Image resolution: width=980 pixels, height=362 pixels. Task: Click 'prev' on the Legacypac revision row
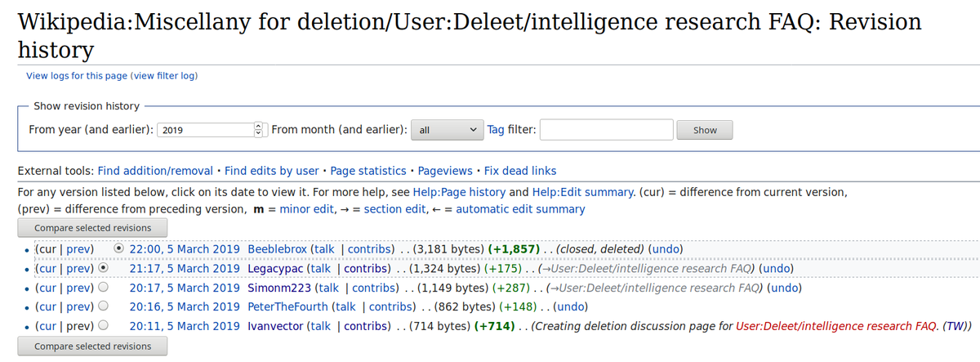click(78, 268)
